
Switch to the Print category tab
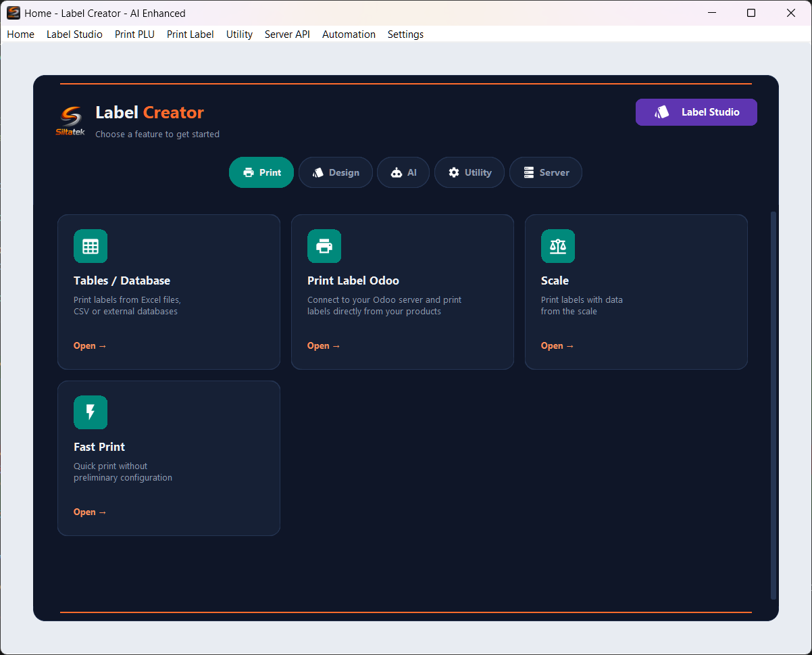pyautogui.click(x=261, y=172)
